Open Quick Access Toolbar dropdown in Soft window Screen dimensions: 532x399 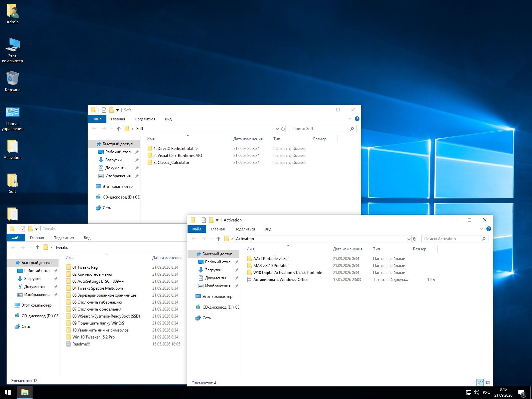click(117, 110)
